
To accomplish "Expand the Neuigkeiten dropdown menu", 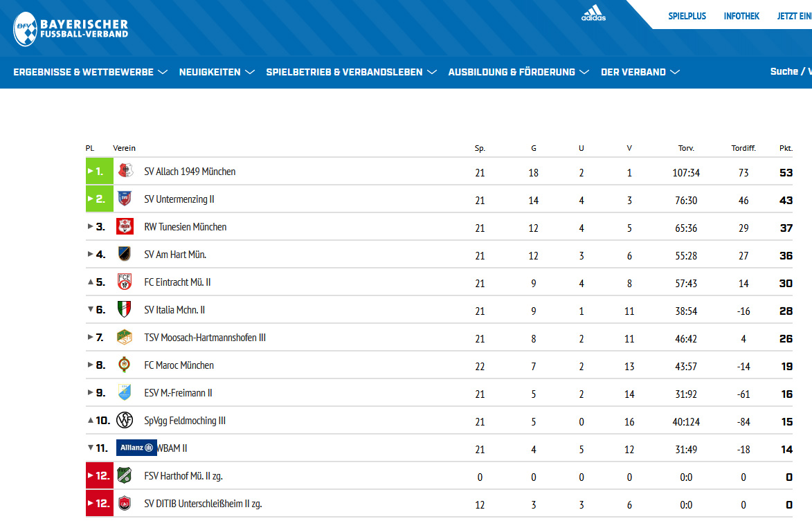I will (x=217, y=72).
